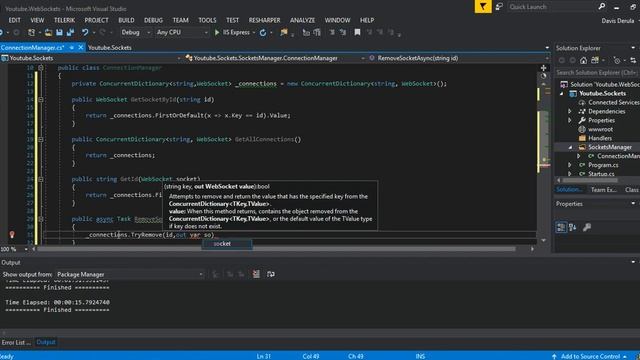640x360 pixels.
Task: Click the Save file toolbar icon
Action: (x=59, y=32)
